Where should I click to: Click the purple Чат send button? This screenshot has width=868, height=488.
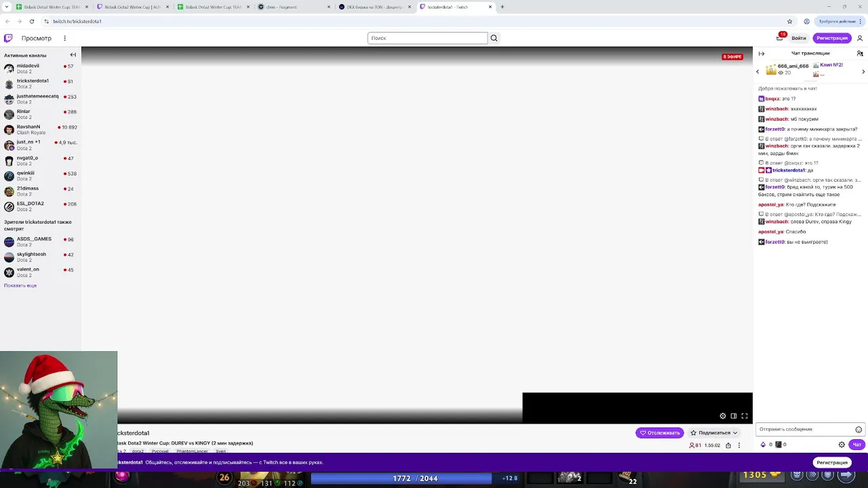(857, 445)
